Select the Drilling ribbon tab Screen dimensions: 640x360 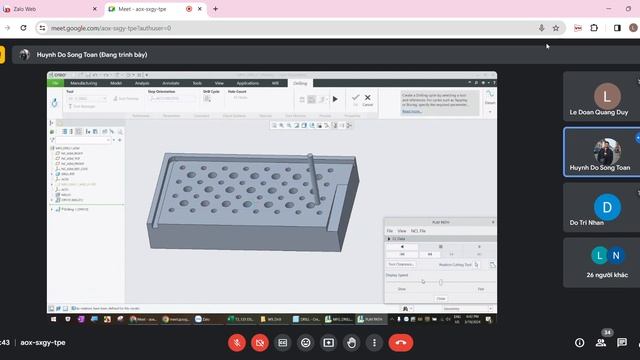300,83
